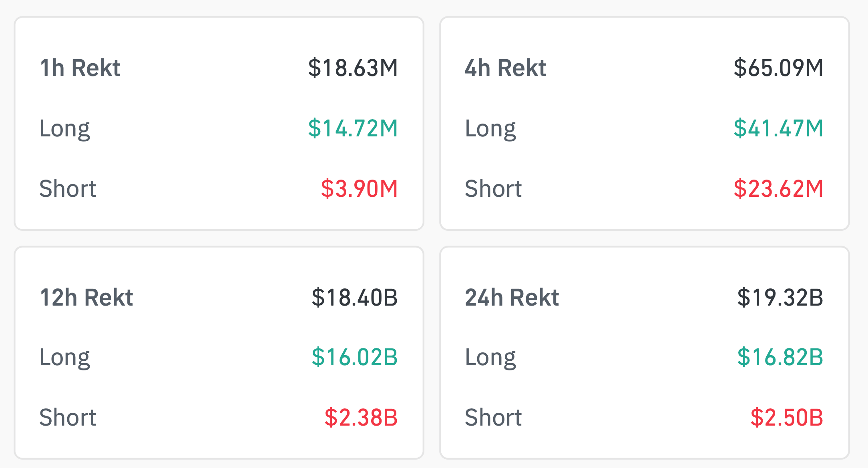The height and width of the screenshot is (468, 868).
Task: Select the 1h Short amount $3.90M
Action: click(x=359, y=188)
